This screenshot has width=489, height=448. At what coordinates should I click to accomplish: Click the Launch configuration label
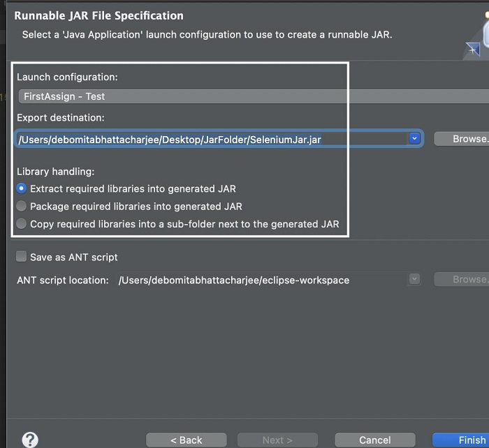pyautogui.click(x=67, y=77)
